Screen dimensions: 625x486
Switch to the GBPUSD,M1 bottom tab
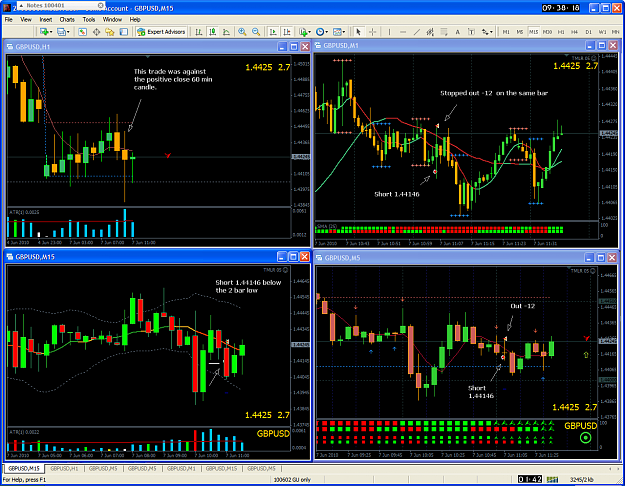click(x=181, y=468)
